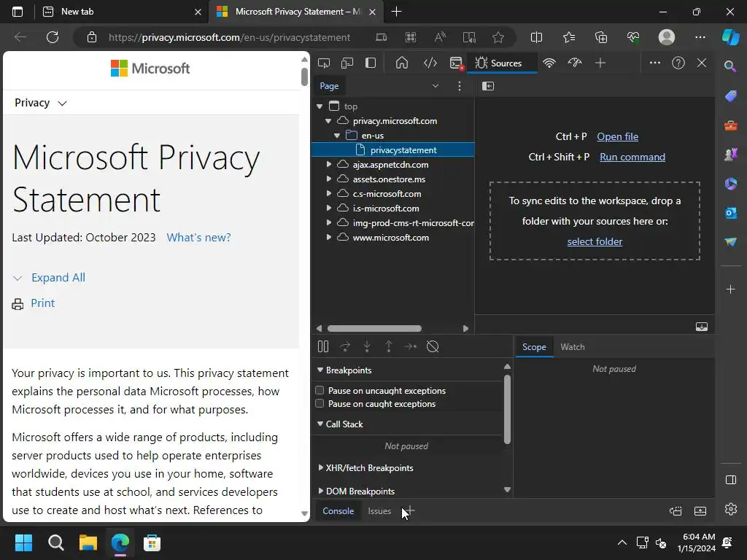Screen dimensions: 747x560
Task: Click the Run command link
Action: point(632,157)
